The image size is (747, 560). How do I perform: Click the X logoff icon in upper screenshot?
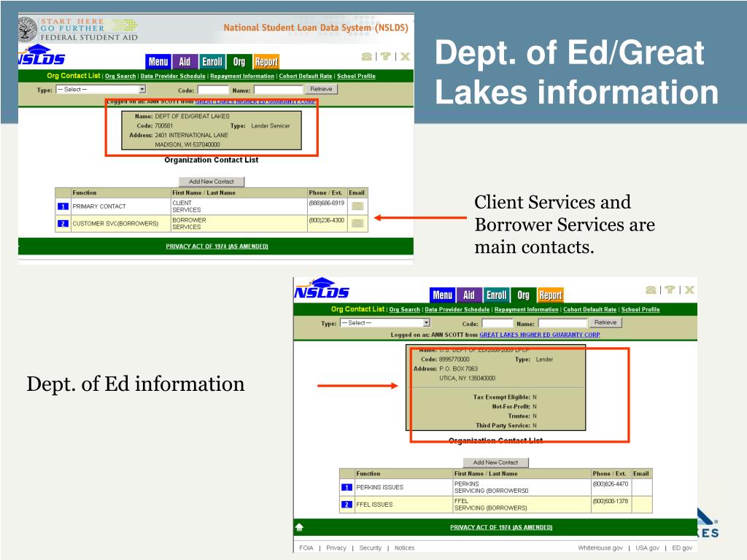tap(405, 56)
